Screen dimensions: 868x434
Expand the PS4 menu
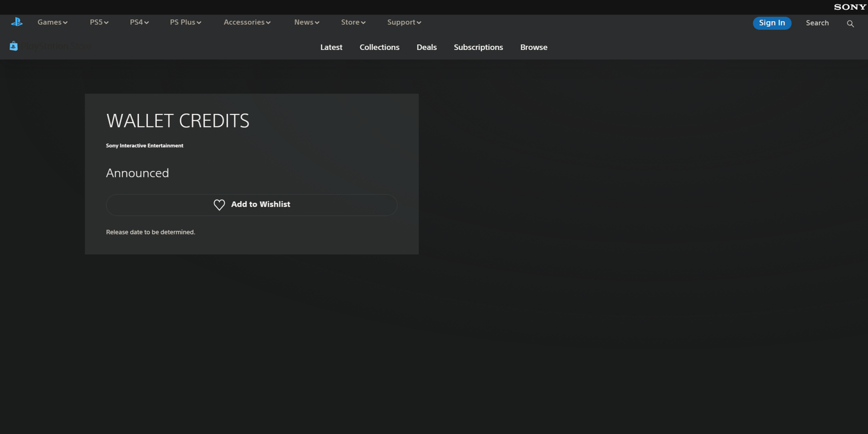pos(139,22)
